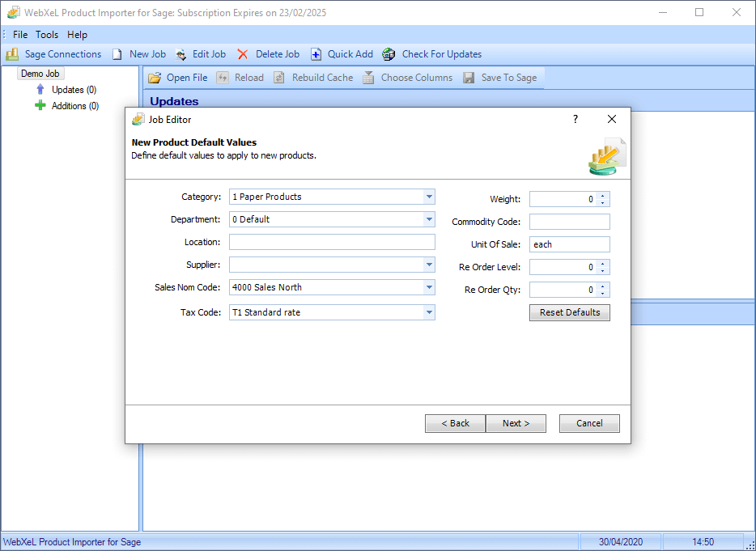The image size is (756, 551).
Task: Increase the Re Order Qty value
Action: point(603,286)
